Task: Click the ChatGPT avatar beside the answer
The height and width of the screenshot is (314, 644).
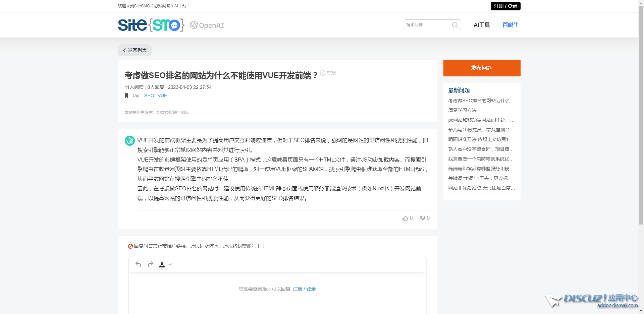Action: [129, 141]
